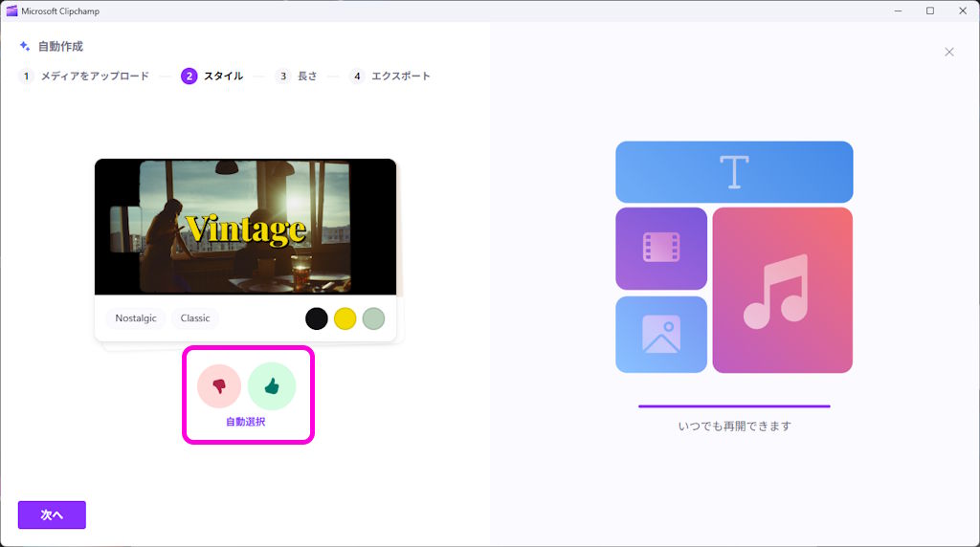Select the black color swatch
Image resolution: width=980 pixels, height=547 pixels.
click(x=316, y=318)
